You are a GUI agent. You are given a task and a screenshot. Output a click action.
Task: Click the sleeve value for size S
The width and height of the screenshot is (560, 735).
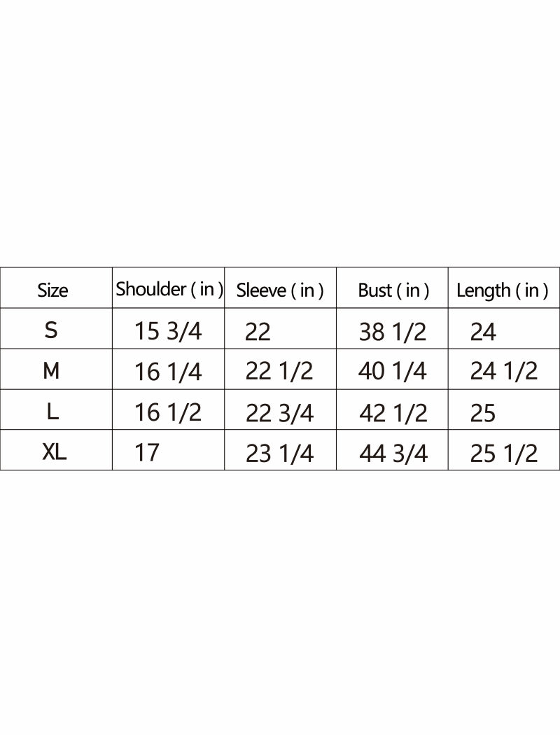(x=258, y=331)
